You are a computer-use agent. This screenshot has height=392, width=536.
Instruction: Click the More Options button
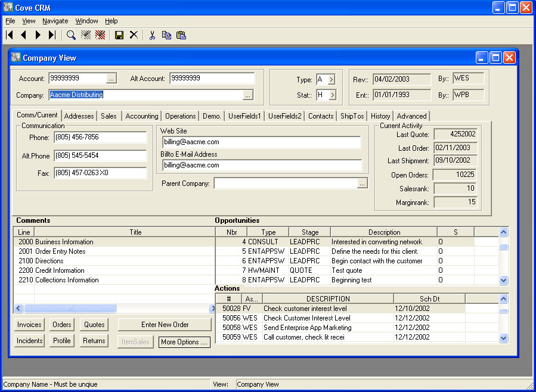click(x=184, y=342)
